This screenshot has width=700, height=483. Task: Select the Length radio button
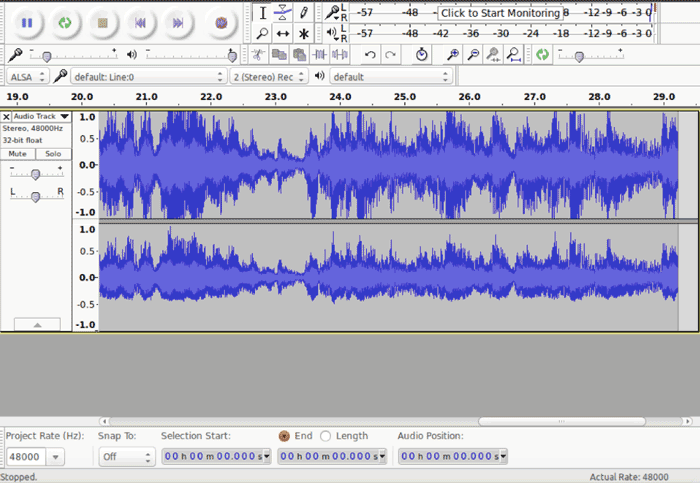click(326, 436)
